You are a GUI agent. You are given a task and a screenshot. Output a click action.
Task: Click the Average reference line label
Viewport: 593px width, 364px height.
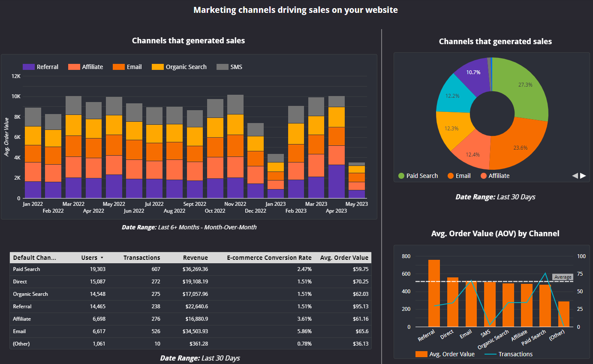563,277
